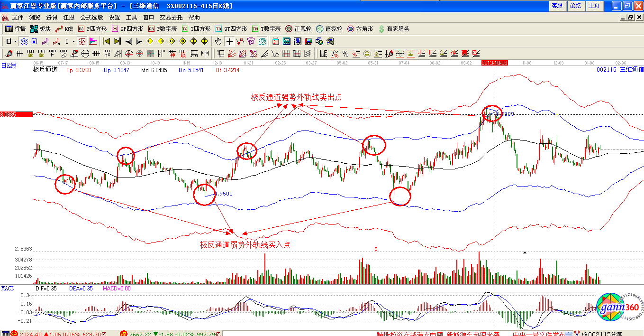Click the percent sign drawing tool
The width and height of the screenshot is (644, 336).
click(345, 54)
